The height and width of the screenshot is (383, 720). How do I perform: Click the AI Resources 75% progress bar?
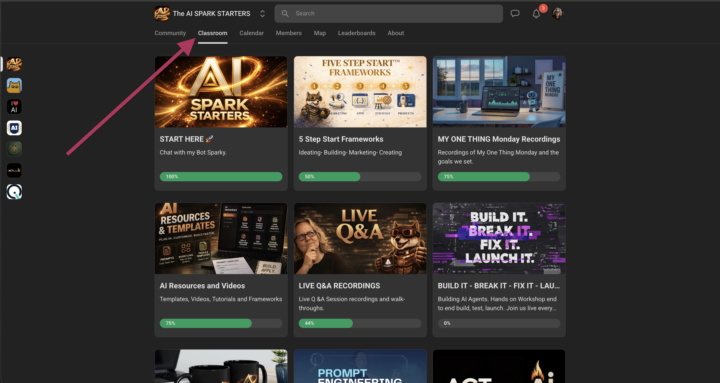pyautogui.click(x=221, y=323)
